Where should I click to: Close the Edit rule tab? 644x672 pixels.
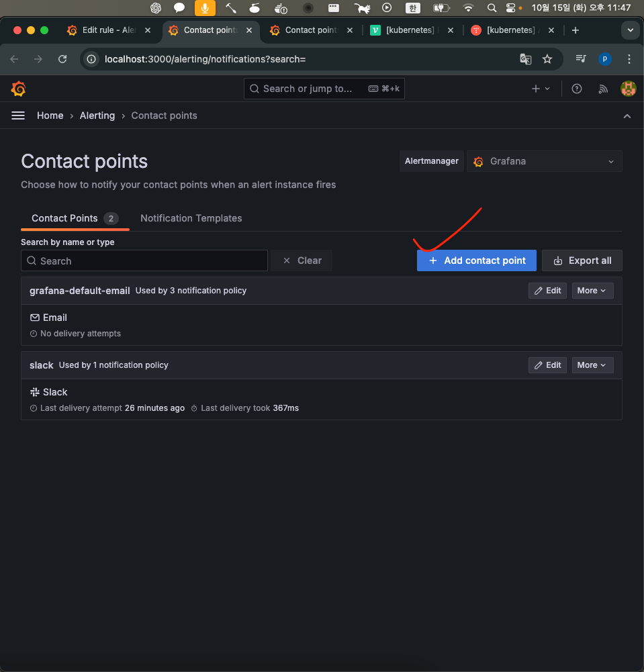tap(148, 30)
